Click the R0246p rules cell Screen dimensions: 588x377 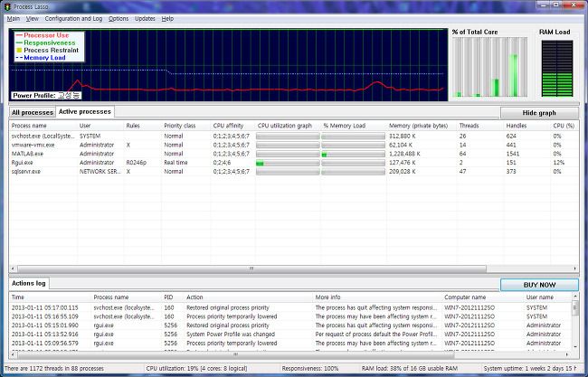[x=137, y=163]
